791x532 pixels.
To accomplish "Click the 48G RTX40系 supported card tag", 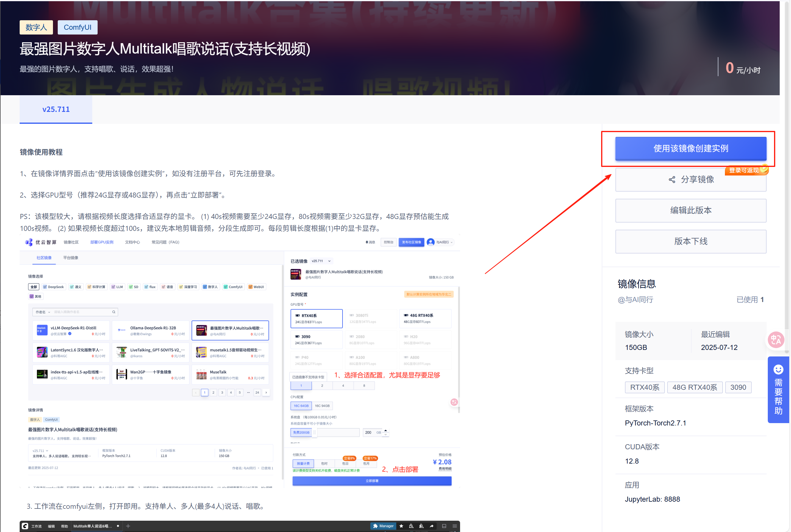I will [695, 387].
